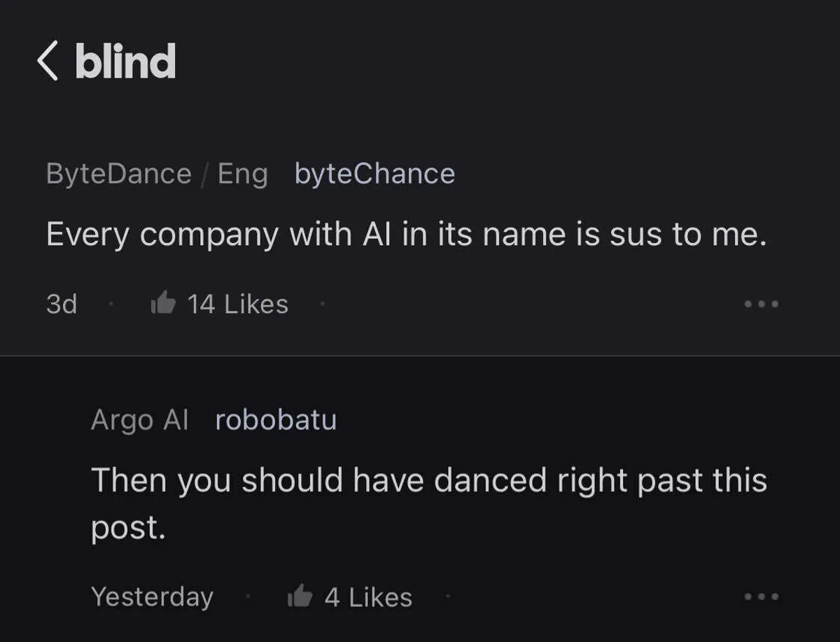Open byteChance's user profile

374,174
